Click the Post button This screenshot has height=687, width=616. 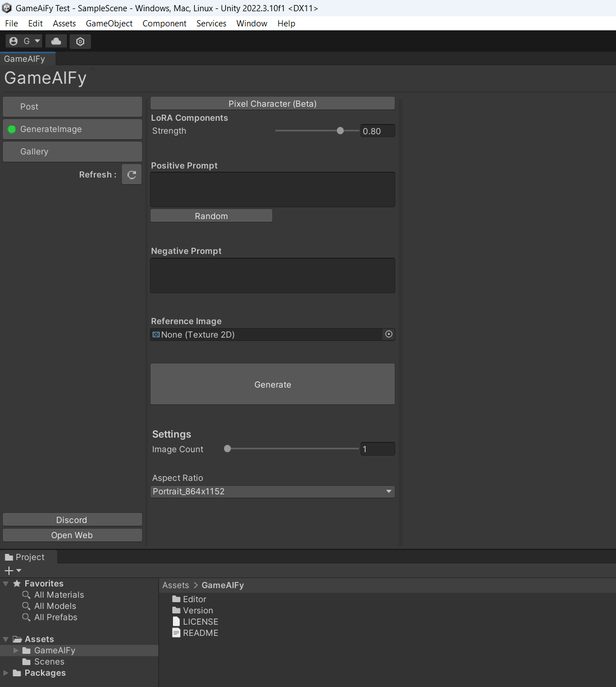pos(72,107)
